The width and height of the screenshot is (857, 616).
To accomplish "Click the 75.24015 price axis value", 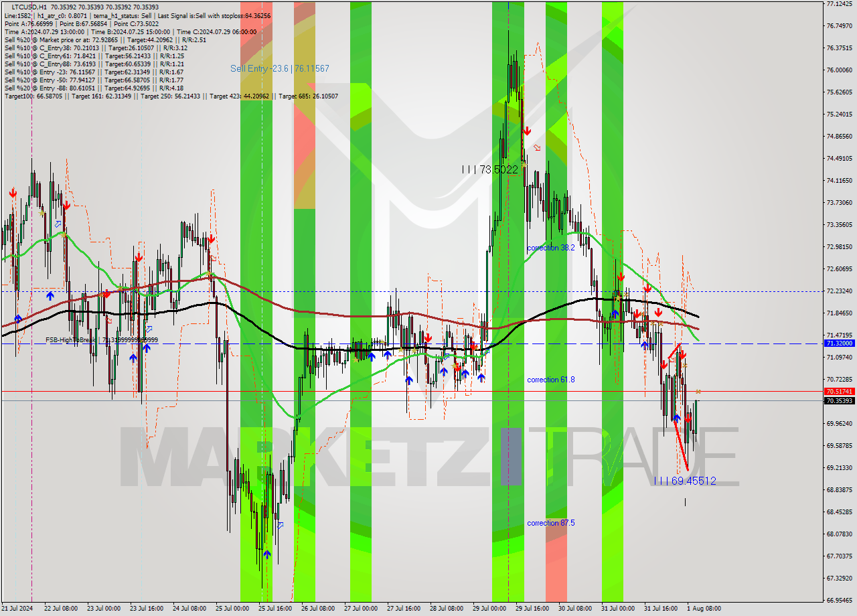I will pos(839,114).
